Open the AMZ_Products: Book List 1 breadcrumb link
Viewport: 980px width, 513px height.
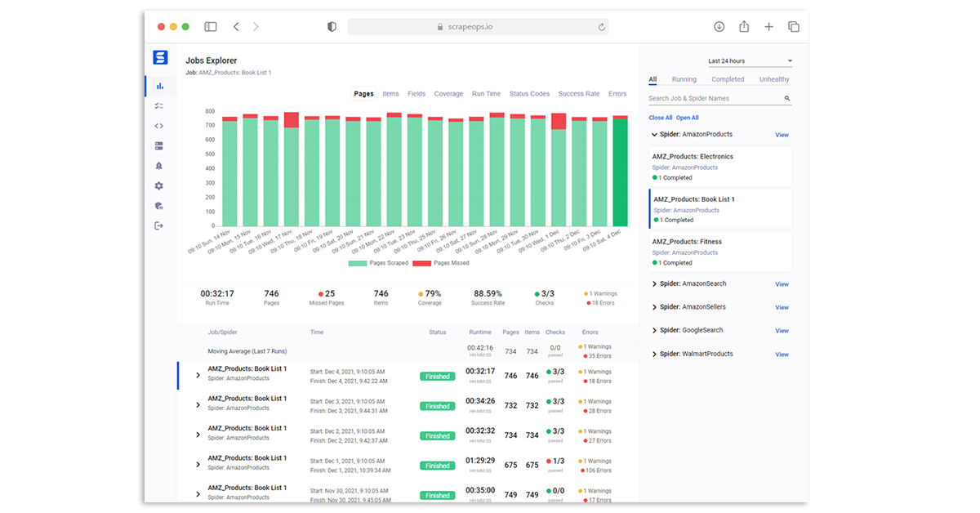point(235,73)
